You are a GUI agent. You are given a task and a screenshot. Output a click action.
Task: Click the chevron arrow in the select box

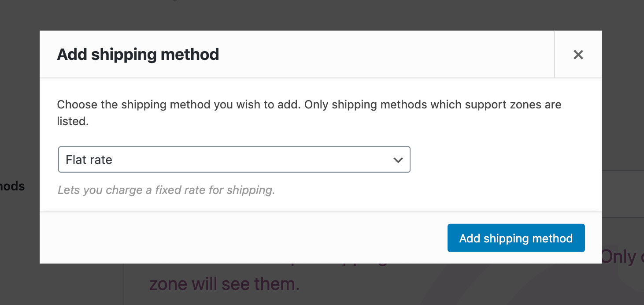pos(398,160)
